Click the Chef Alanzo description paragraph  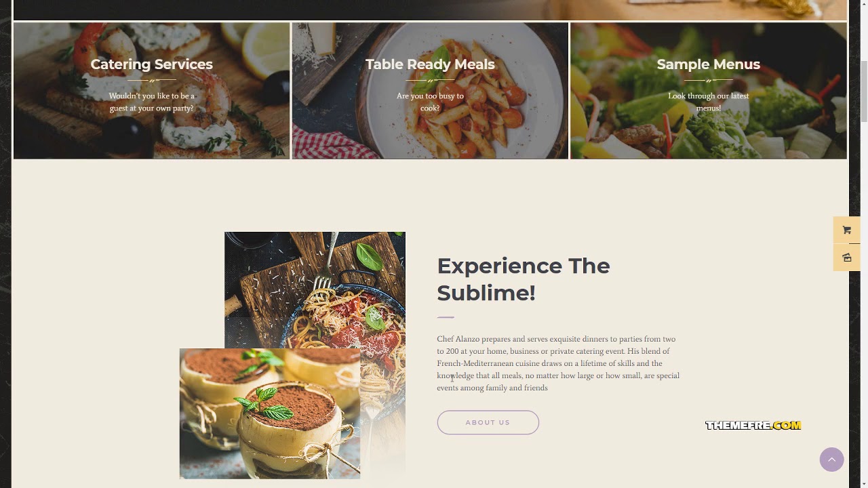[558, 363]
